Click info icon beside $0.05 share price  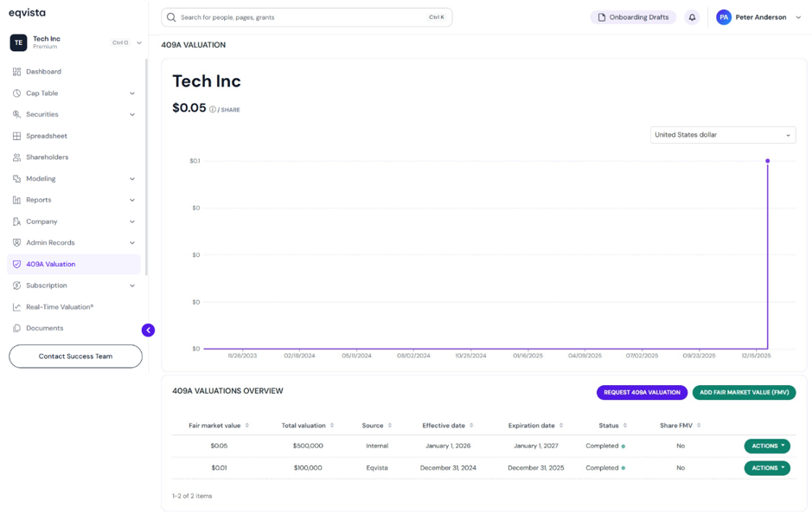tap(213, 109)
